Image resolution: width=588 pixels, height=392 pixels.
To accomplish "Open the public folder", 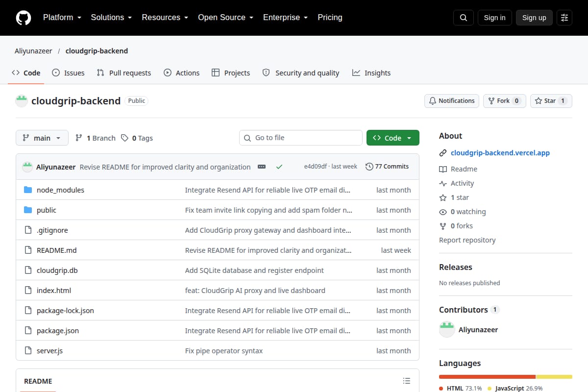I will (47, 210).
